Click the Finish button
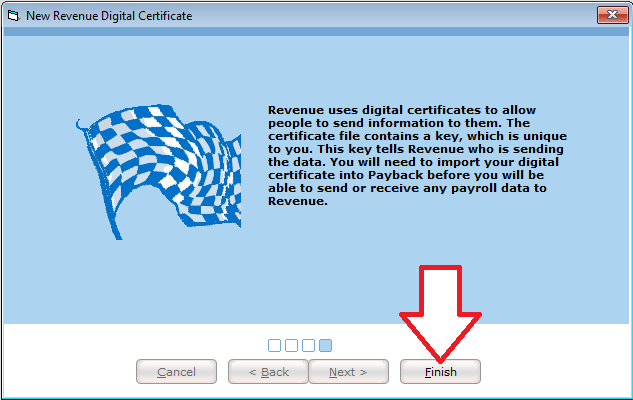The height and width of the screenshot is (400, 633). pyautogui.click(x=440, y=372)
